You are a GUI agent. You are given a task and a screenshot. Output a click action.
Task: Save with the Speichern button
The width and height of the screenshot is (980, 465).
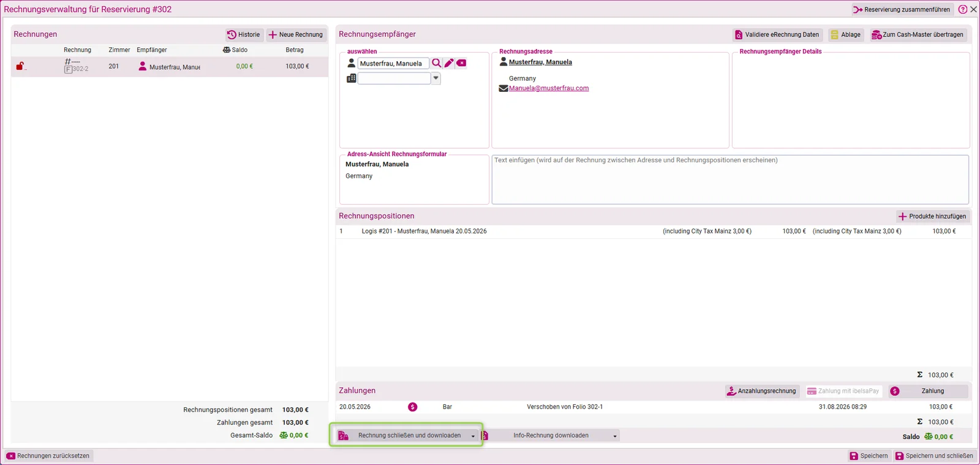(869, 456)
